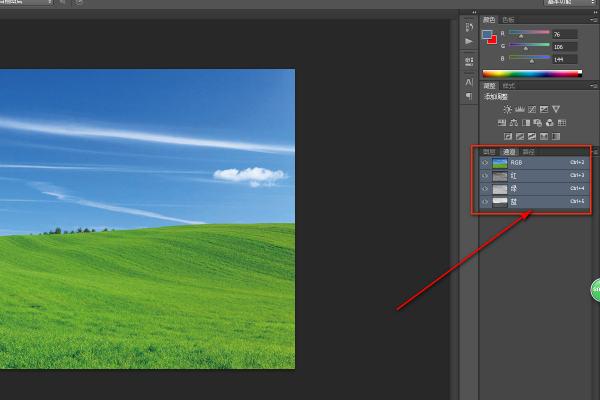This screenshot has width=600, height=400.
Task: Add a Channel Mixer adjustment
Action: pyautogui.click(x=550, y=123)
